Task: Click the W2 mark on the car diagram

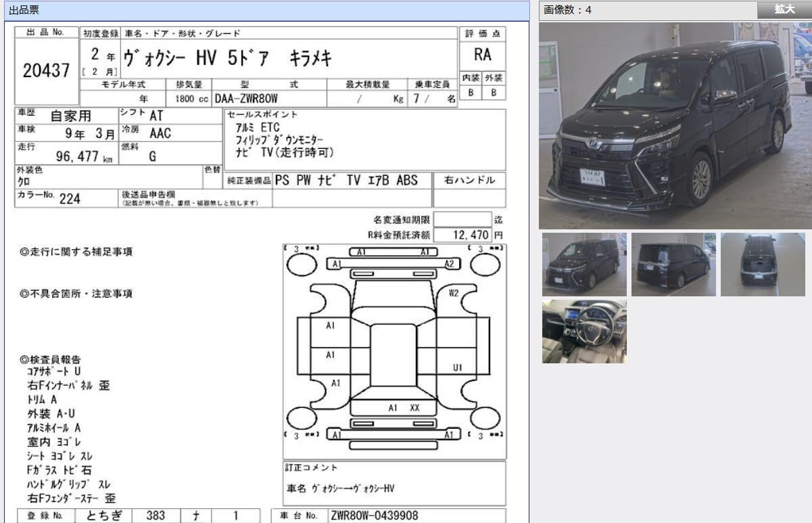Action: pos(454,294)
